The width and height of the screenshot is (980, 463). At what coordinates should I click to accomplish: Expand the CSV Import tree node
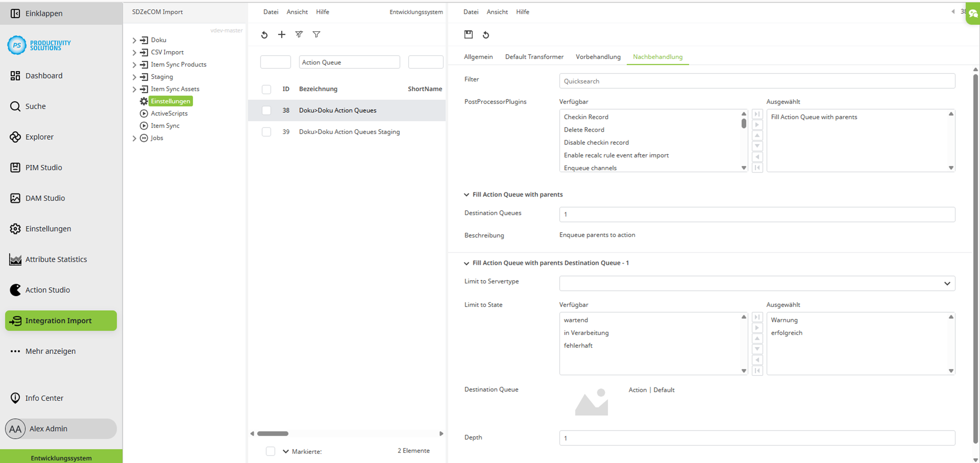tap(134, 52)
